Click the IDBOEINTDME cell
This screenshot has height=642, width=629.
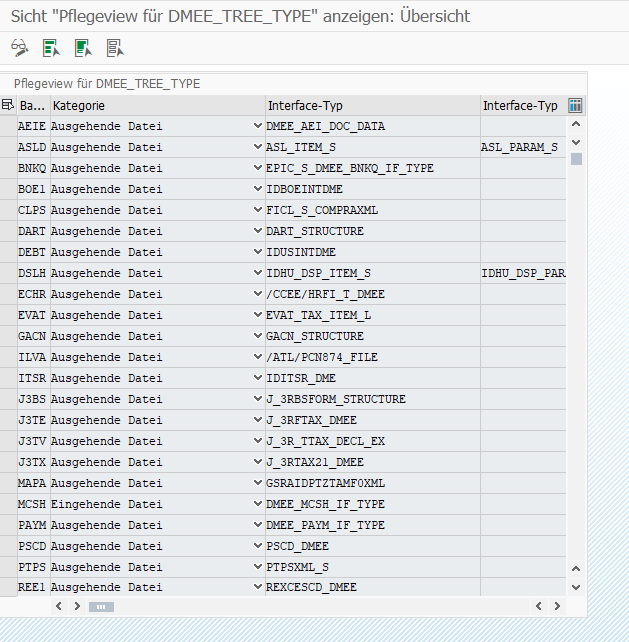[373, 189]
